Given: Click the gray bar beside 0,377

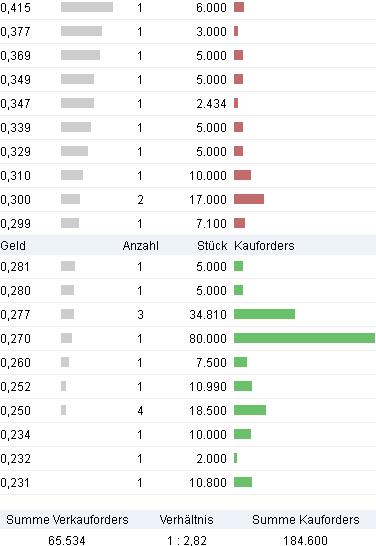Looking at the screenshot, I should point(81,31).
